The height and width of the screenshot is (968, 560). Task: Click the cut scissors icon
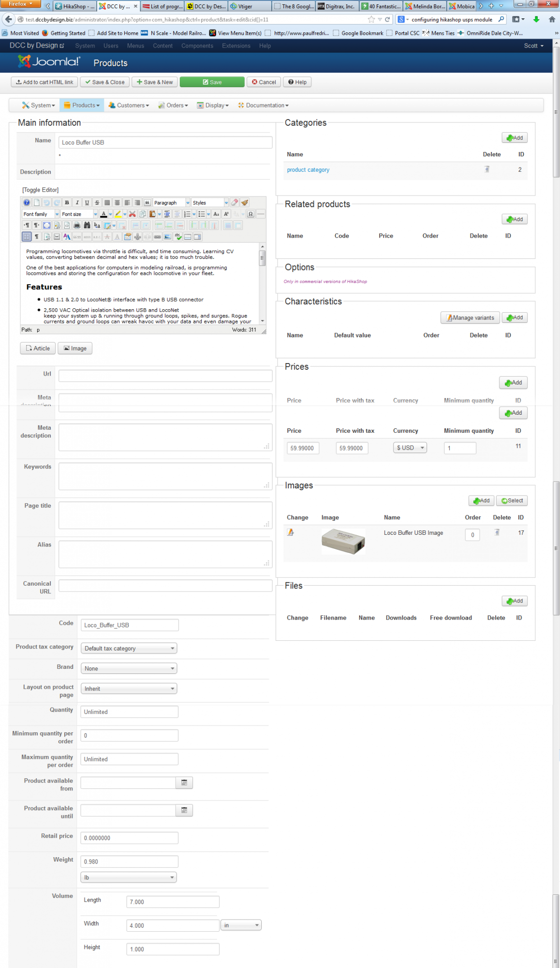point(132,214)
